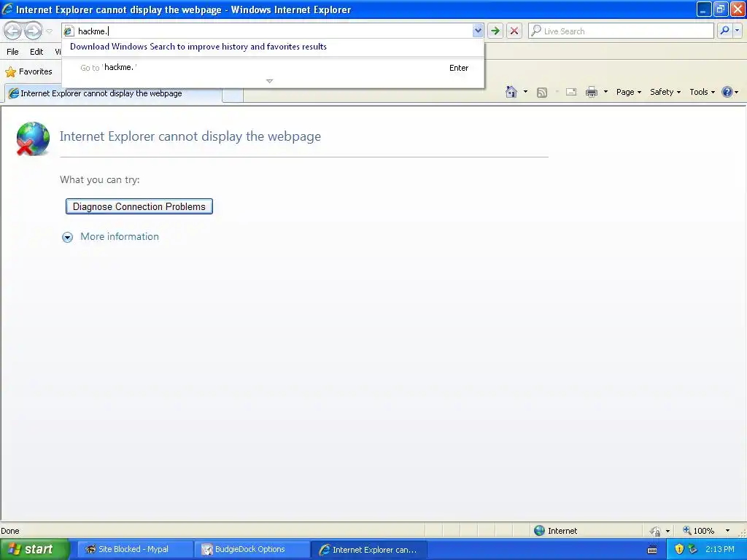Open the security status dropdown arrow
This screenshot has height=560, width=747.
pyautogui.click(x=668, y=531)
